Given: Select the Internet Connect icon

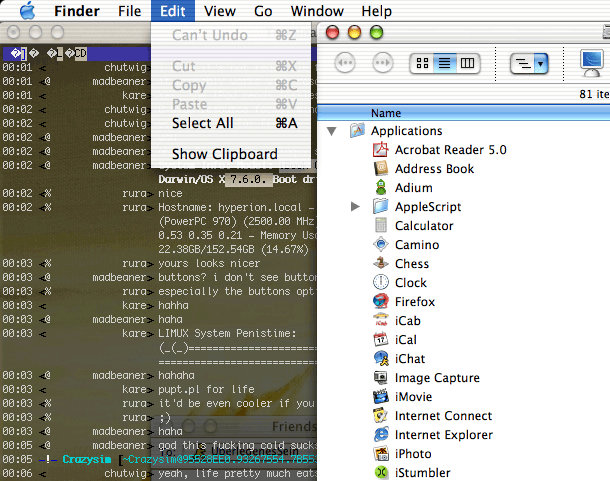Looking at the screenshot, I should click(x=381, y=415).
